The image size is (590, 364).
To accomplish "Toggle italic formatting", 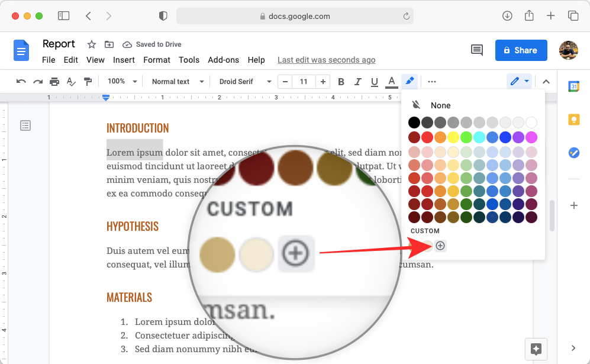I will 357,81.
